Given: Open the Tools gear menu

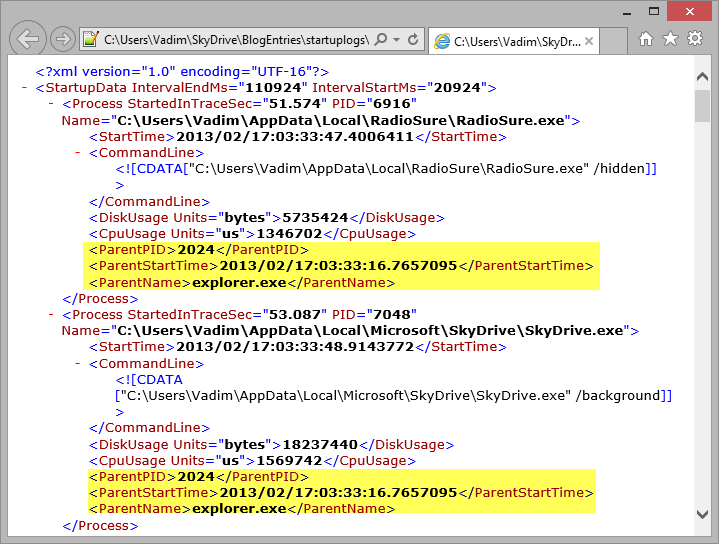Looking at the screenshot, I should tap(695, 39).
